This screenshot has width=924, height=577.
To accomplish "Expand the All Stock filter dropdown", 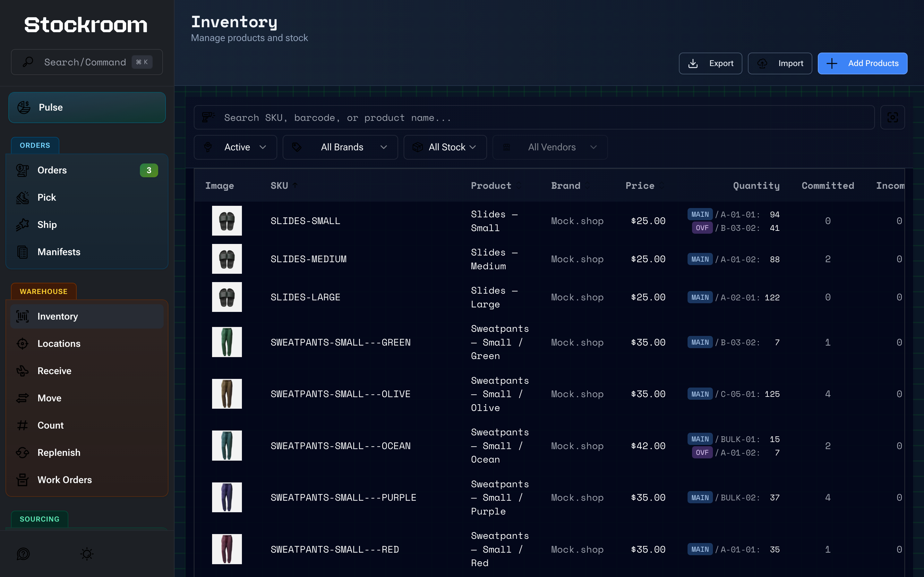I will [445, 147].
